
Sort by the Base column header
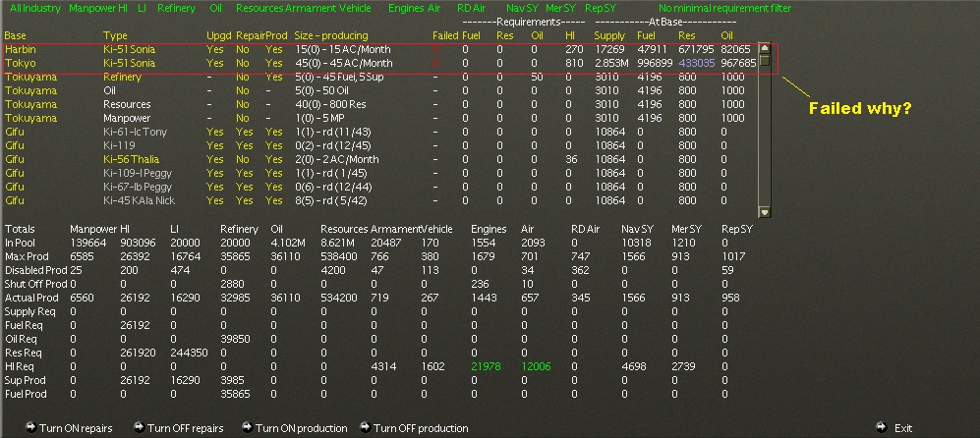16,35
